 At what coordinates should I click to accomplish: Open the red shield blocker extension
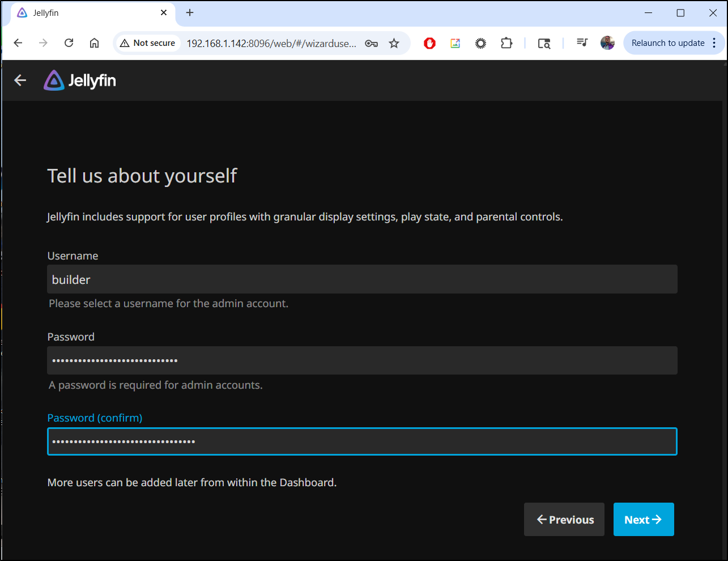point(429,43)
